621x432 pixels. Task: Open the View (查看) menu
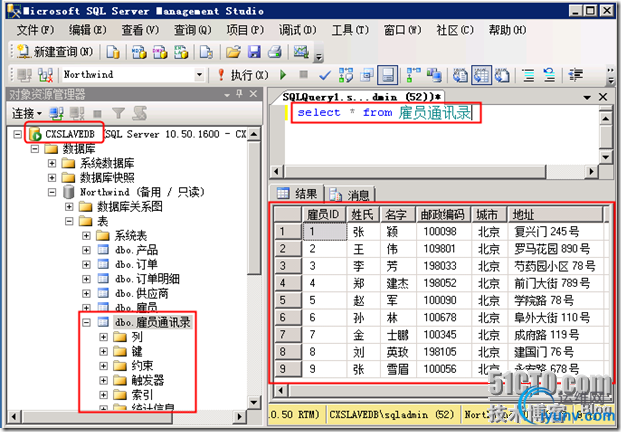[140, 30]
